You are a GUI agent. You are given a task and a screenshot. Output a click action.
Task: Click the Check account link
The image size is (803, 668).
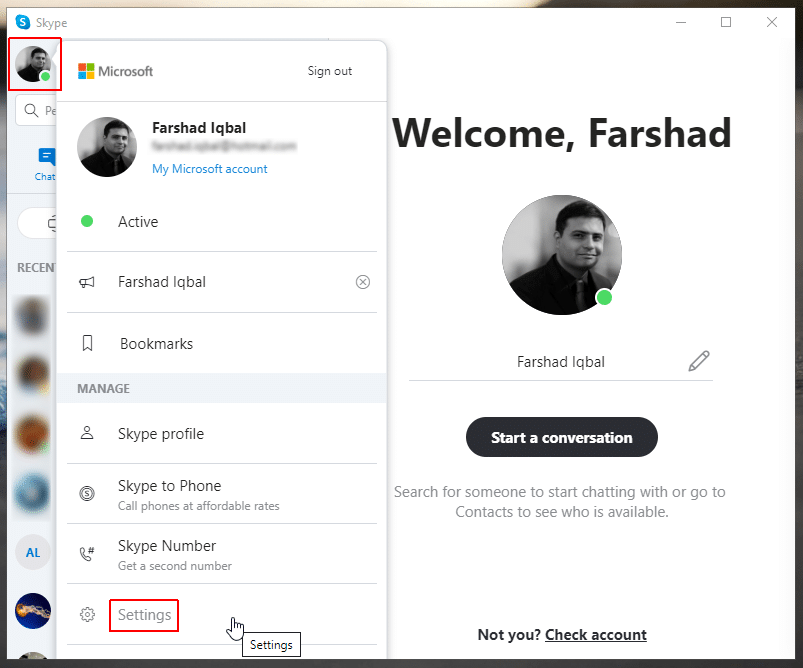click(x=595, y=635)
